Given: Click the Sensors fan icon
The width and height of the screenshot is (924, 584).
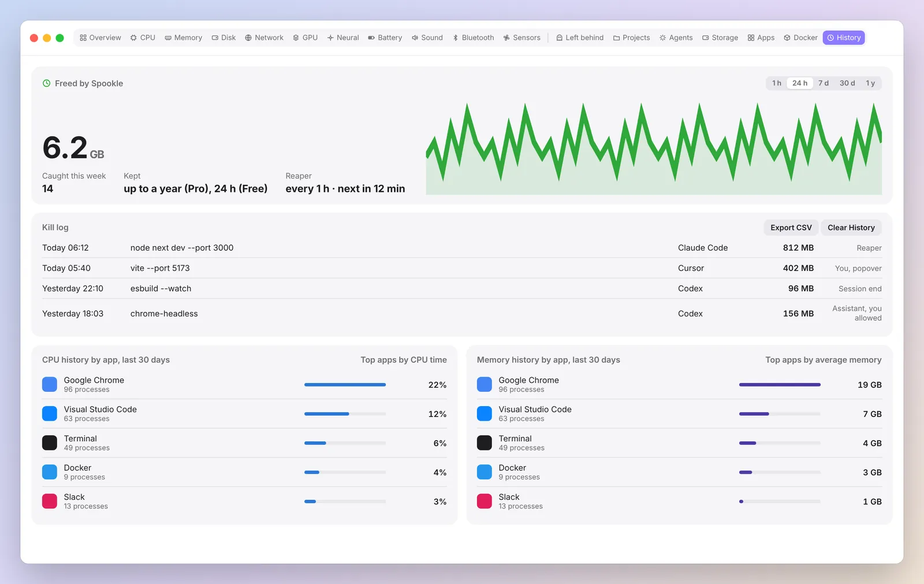Looking at the screenshot, I should 506,38.
